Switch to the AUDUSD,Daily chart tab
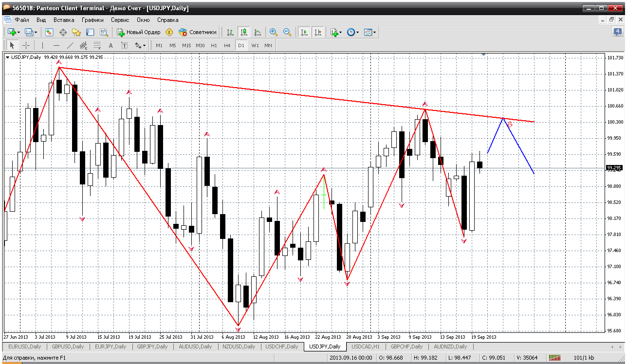Image resolution: width=627 pixels, height=364 pixels. pos(196,346)
